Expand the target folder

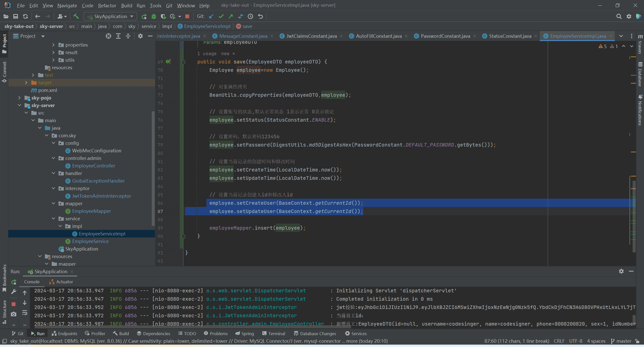[x=26, y=83]
